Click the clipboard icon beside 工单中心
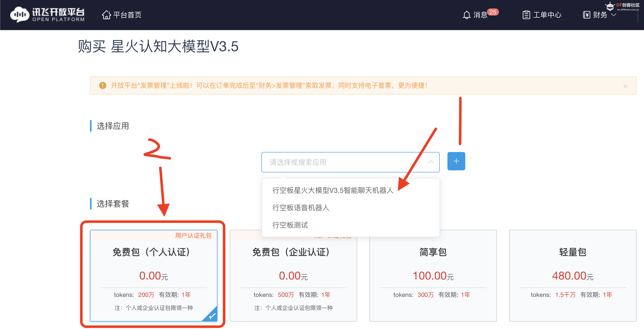The height and width of the screenshot is (329, 644). pos(526,15)
